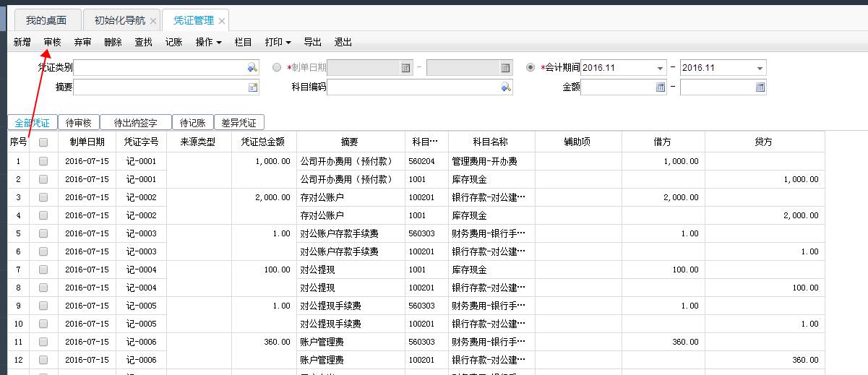
Task: Open end 会计期间 dropdown 2016.11
Action: tap(760, 68)
